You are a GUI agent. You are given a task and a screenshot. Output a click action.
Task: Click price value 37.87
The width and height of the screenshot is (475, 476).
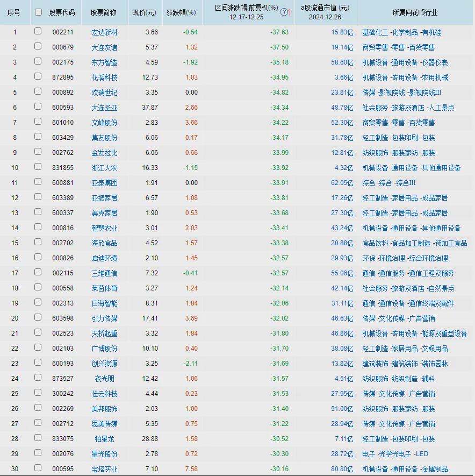tap(150, 108)
